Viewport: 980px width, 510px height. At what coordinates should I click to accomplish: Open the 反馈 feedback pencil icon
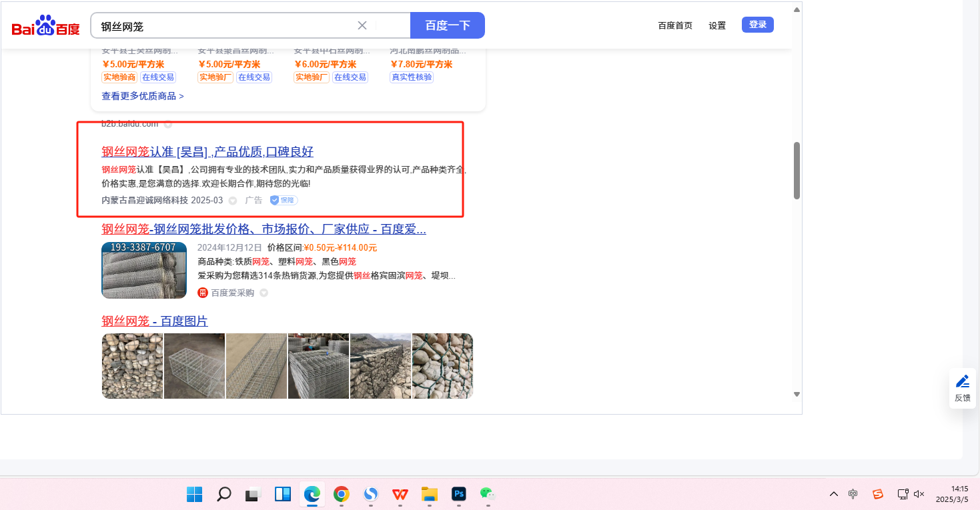click(962, 382)
